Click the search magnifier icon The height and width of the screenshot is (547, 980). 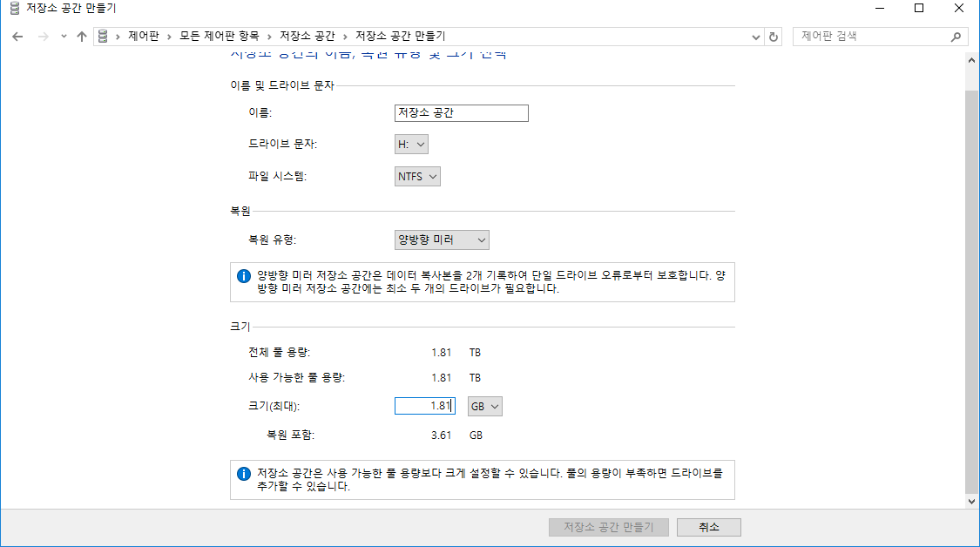pos(956,37)
